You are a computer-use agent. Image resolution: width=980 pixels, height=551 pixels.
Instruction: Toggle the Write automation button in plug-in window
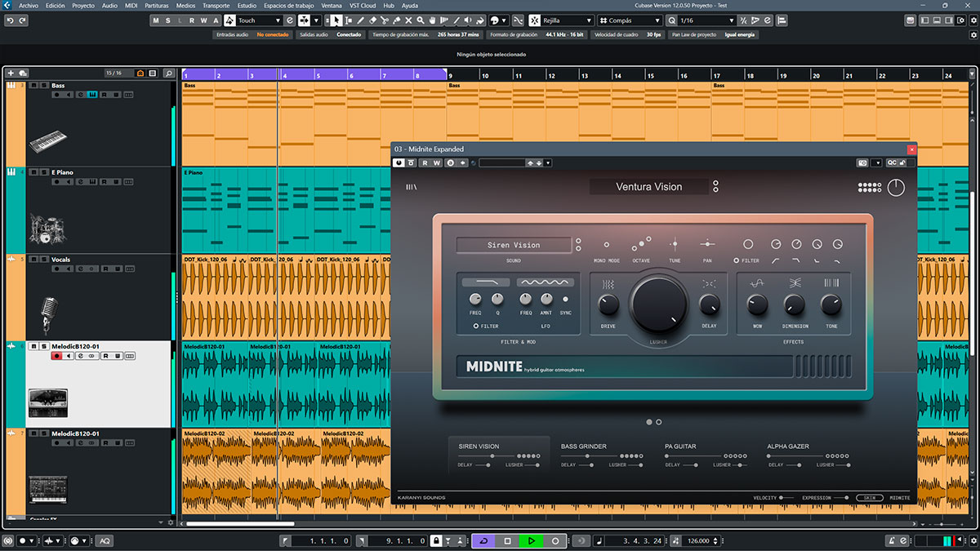click(437, 163)
